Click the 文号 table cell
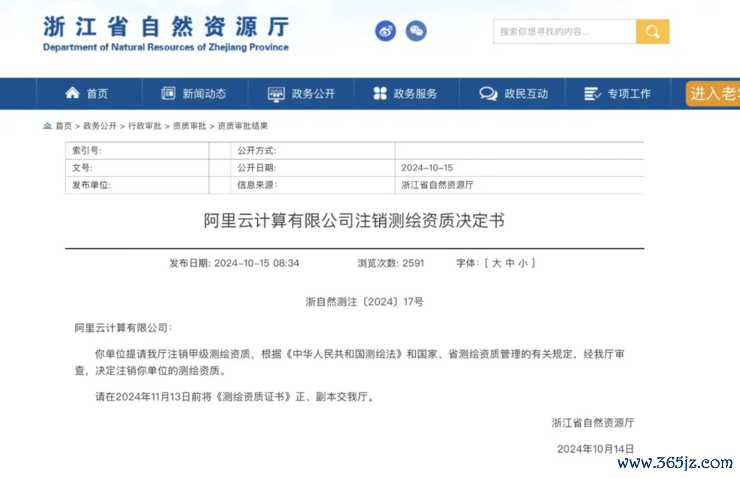 point(137,168)
